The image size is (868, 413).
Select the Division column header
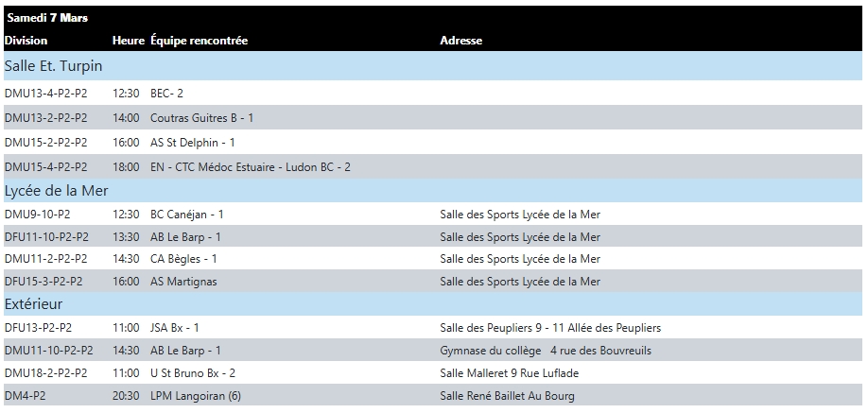[26, 41]
